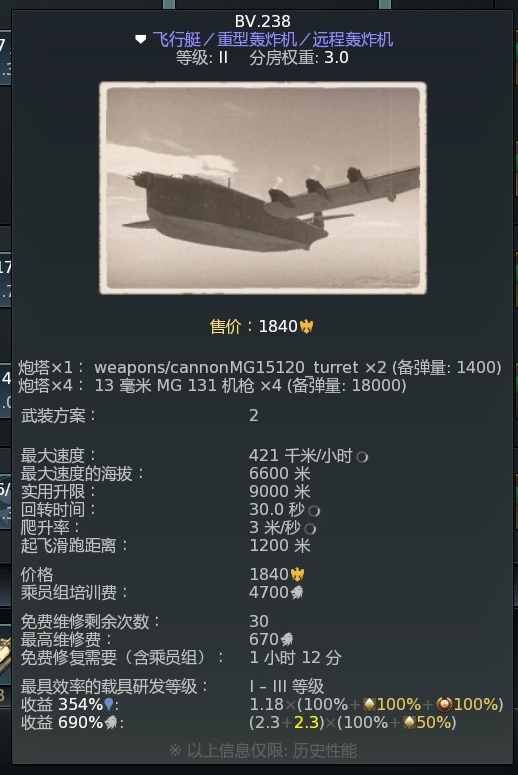518x775 pixels.
Task: Click the cannonMG15120_turret weapon line
Action: point(259,367)
